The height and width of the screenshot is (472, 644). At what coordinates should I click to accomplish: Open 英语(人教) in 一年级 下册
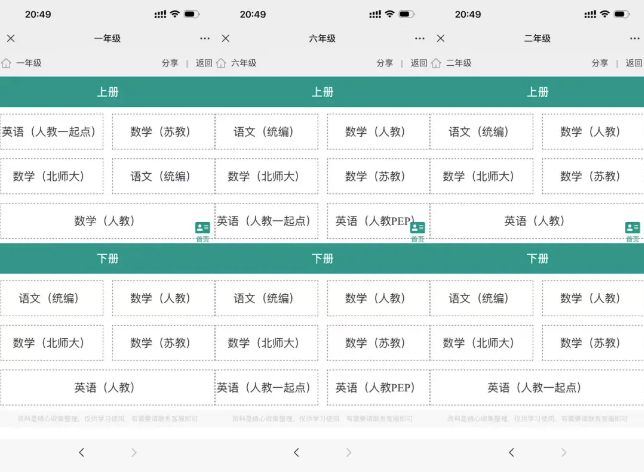(x=107, y=387)
